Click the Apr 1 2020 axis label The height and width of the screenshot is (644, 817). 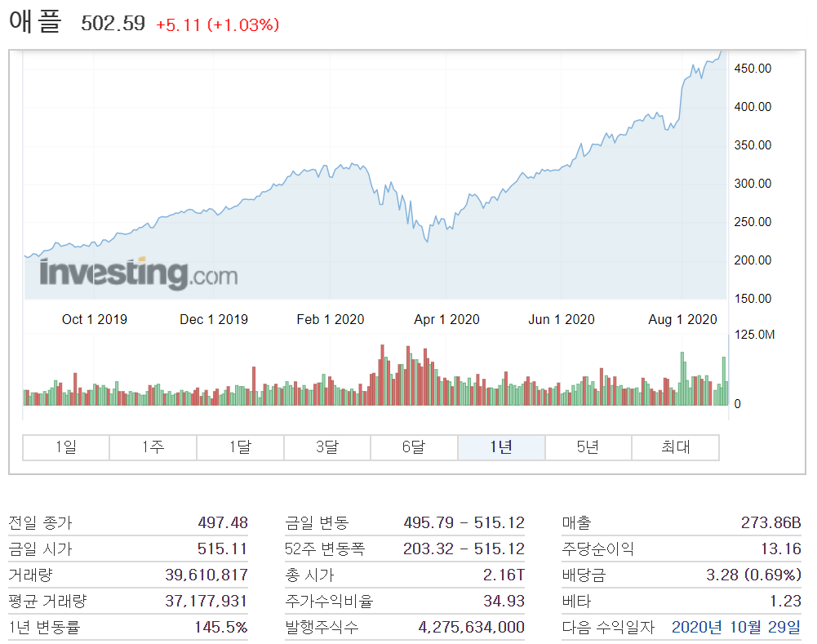click(446, 319)
